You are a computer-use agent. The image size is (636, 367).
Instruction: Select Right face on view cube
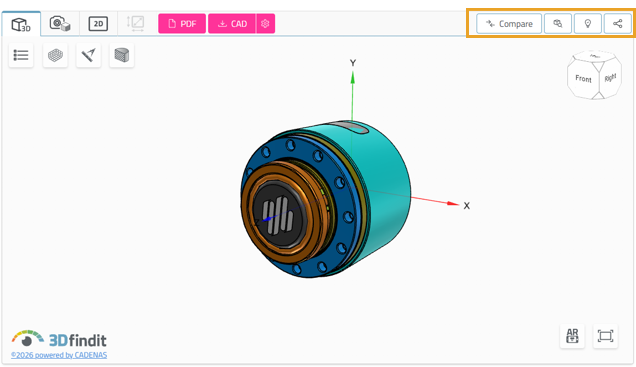point(610,78)
